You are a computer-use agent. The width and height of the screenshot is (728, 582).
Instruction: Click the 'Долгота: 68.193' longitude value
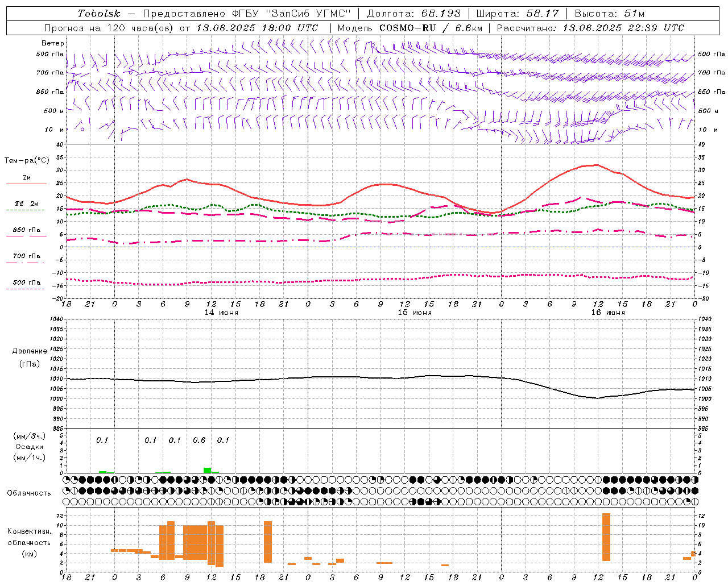(414, 14)
